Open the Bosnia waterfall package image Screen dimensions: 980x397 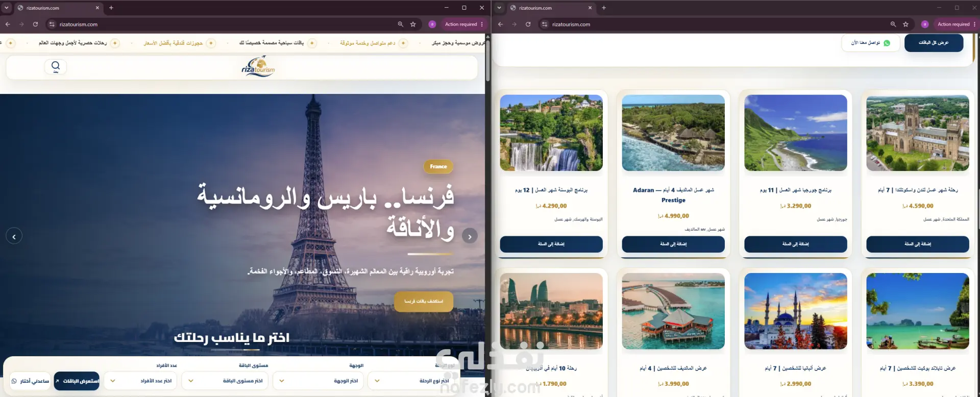[551, 133]
